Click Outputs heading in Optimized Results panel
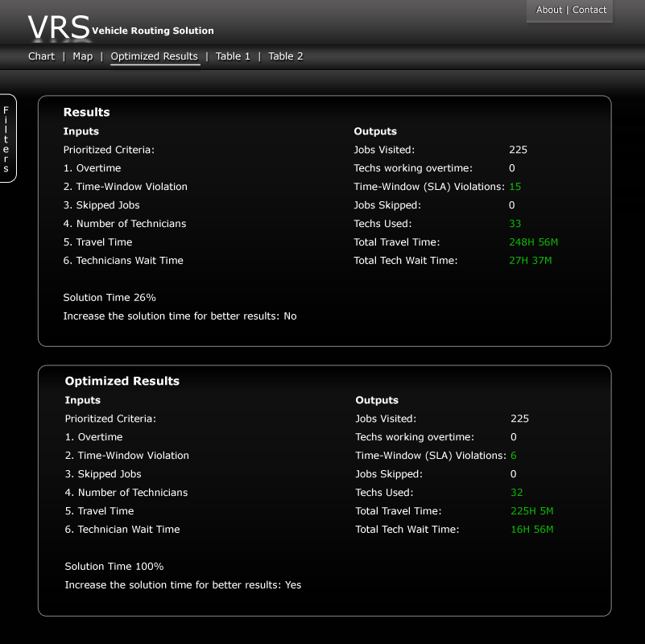Image resolution: width=645 pixels, height=644 pixels. (377, 400)
